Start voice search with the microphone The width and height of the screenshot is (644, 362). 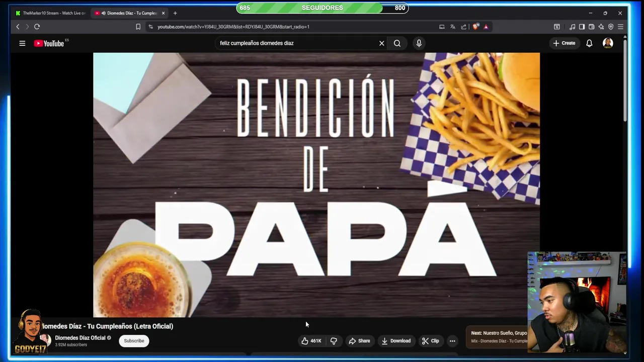pos(419,43)
